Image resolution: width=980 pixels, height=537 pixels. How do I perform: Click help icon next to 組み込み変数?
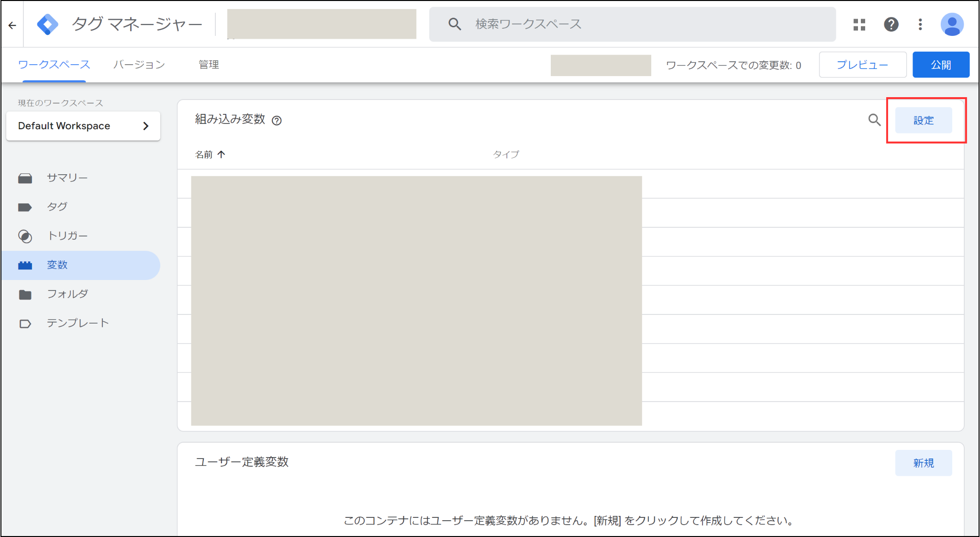tap(277, 121)
